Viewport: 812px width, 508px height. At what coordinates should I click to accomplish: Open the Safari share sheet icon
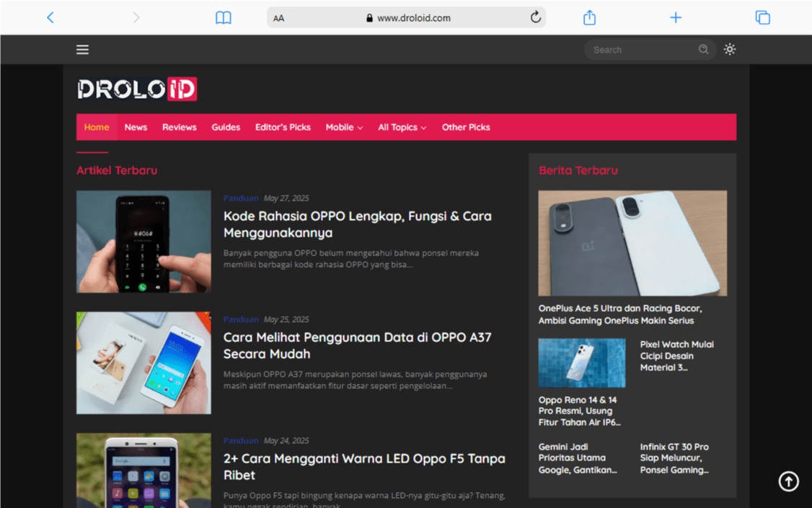[x=589, y=17]
